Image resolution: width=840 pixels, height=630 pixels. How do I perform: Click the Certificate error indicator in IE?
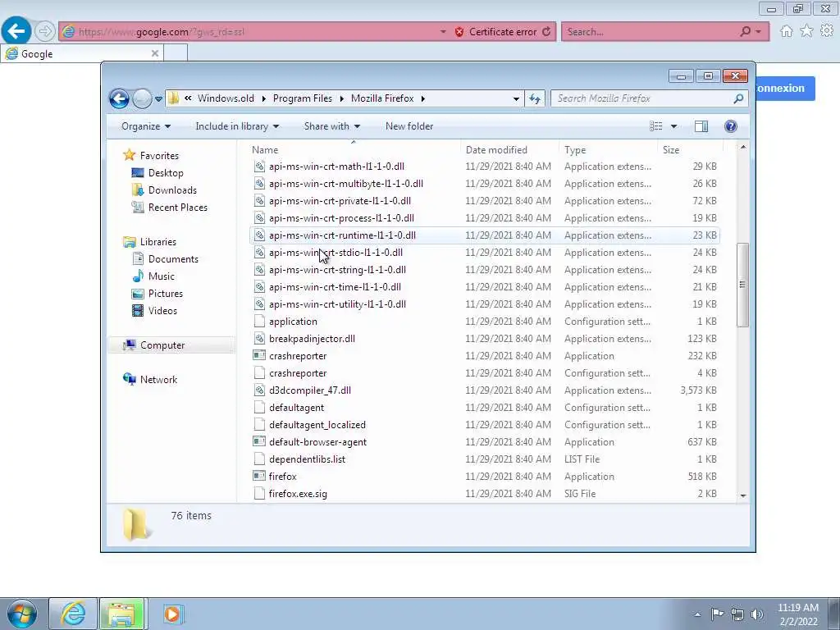[495, 32]
